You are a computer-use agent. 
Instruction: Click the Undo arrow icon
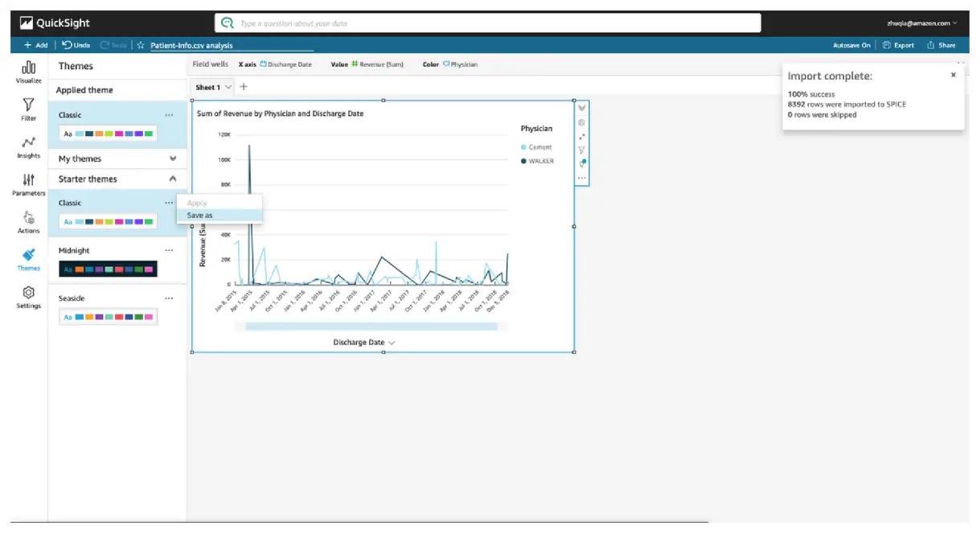click(x=67, y=45)
